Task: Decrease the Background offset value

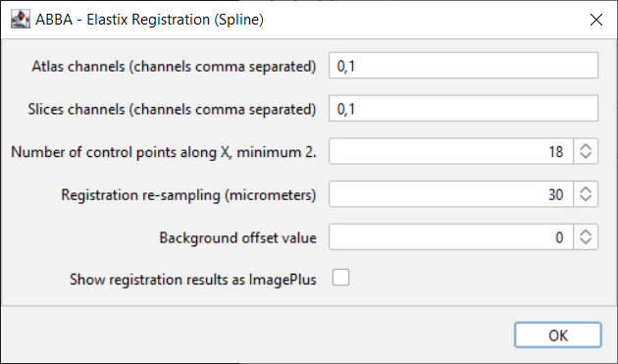Action: click(586, 242)
